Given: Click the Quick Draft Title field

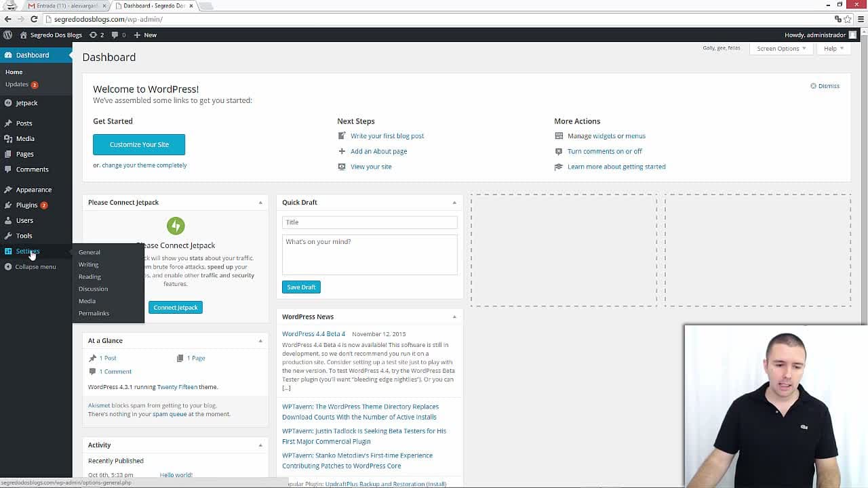Looking at the screenshot, I should coord(370,222).
